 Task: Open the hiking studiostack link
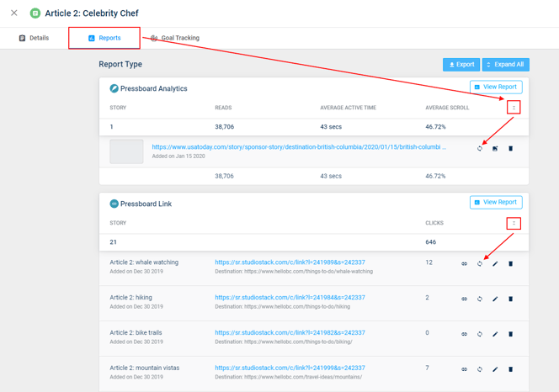click(290, 298)
